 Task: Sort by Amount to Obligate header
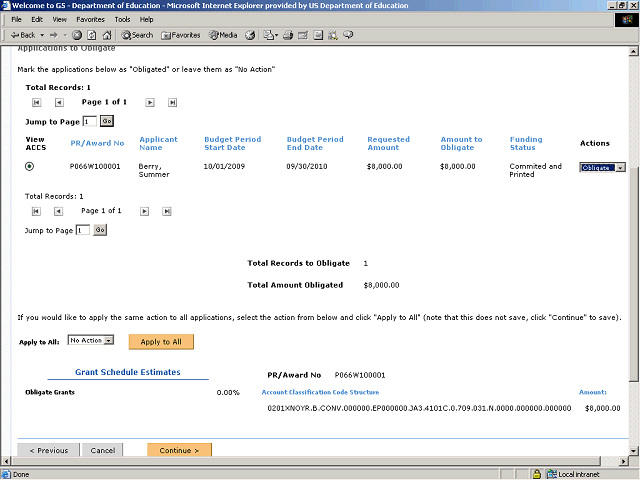tap(461, 143)
